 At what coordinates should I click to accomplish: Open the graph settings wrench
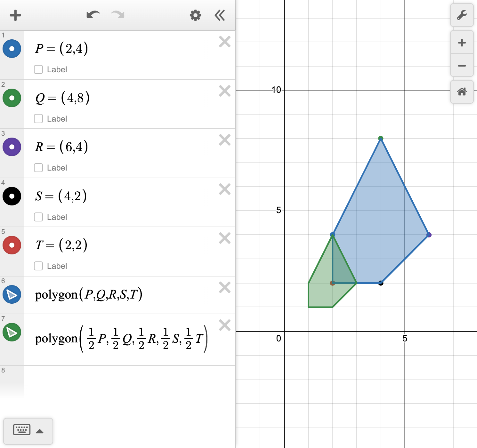point(462,15)
